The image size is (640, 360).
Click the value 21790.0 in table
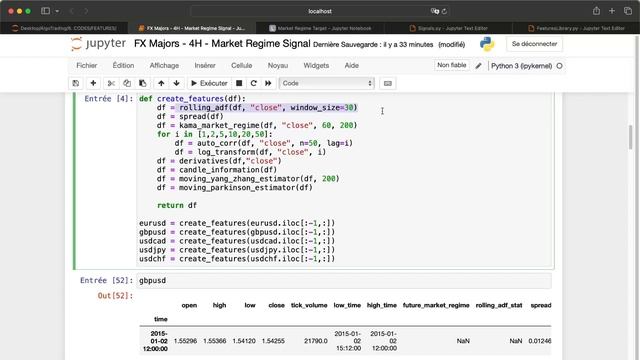point(316,341)
